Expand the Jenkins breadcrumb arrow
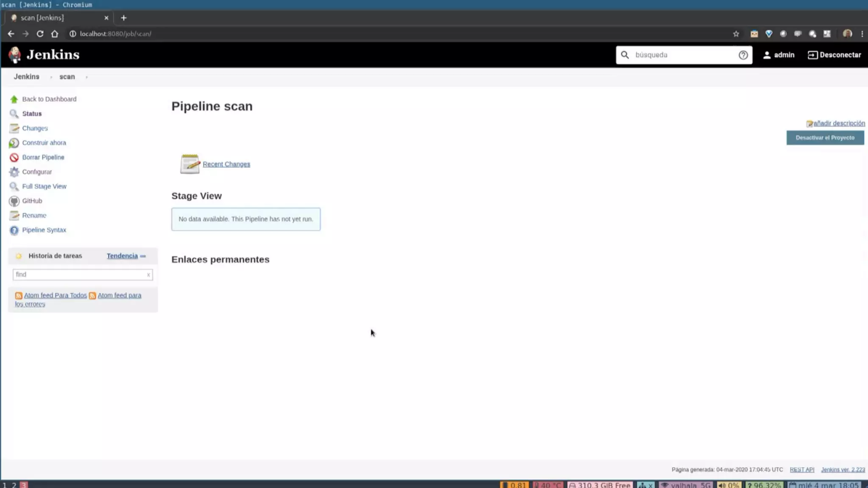868x488 pixels. (51, 77)
